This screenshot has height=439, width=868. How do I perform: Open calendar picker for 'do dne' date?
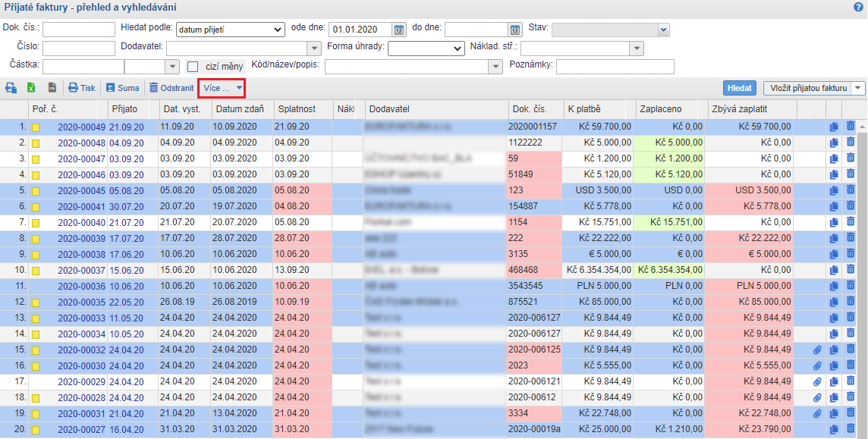tap(515, 30)
